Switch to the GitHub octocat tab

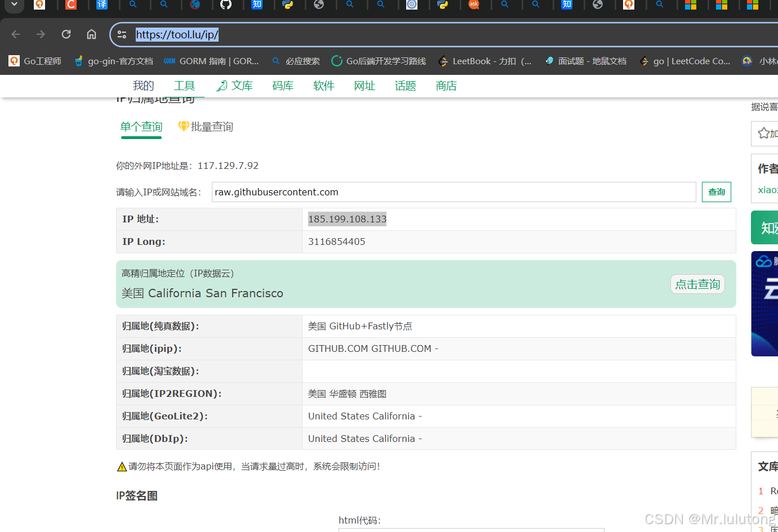[x=226, y=5]
